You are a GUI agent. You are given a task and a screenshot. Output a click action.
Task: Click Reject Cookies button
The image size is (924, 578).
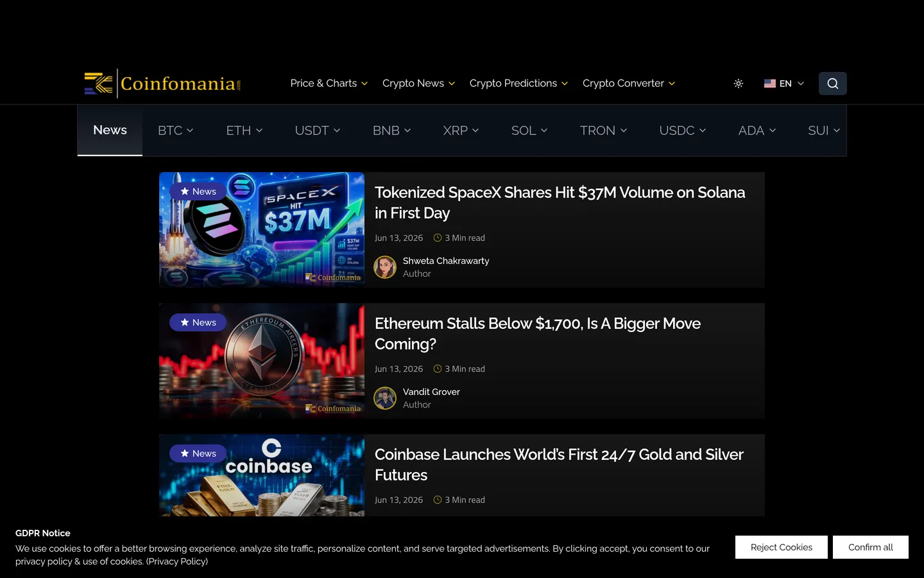[782, 547]
